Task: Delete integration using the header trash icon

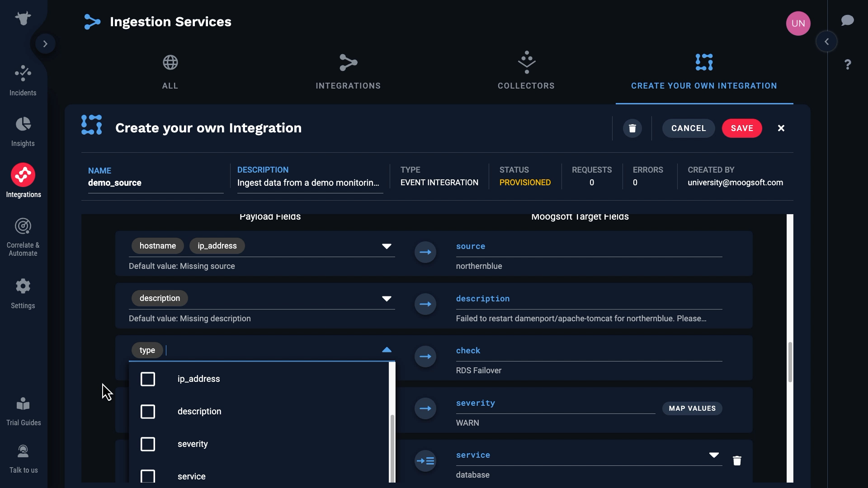Action: point(632,128)
